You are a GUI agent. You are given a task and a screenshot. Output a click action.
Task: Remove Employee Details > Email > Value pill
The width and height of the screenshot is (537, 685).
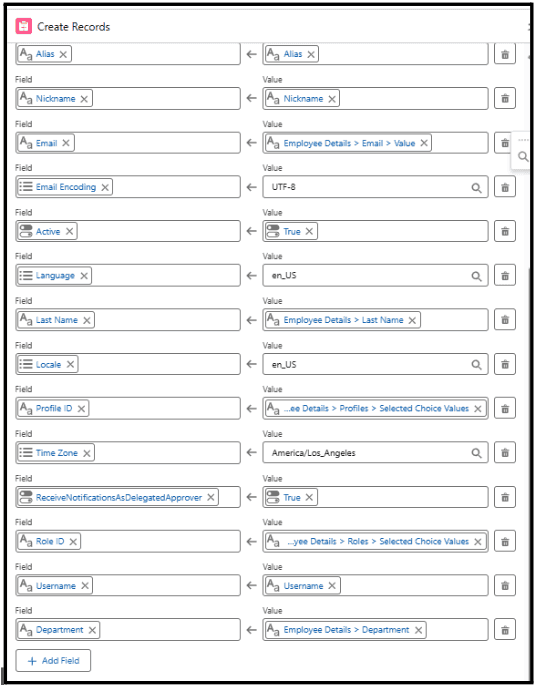point(423,143)
